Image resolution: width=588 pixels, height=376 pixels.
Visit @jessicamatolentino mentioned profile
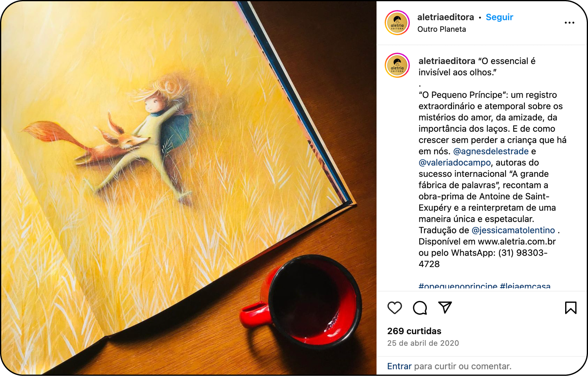[513, 230]
